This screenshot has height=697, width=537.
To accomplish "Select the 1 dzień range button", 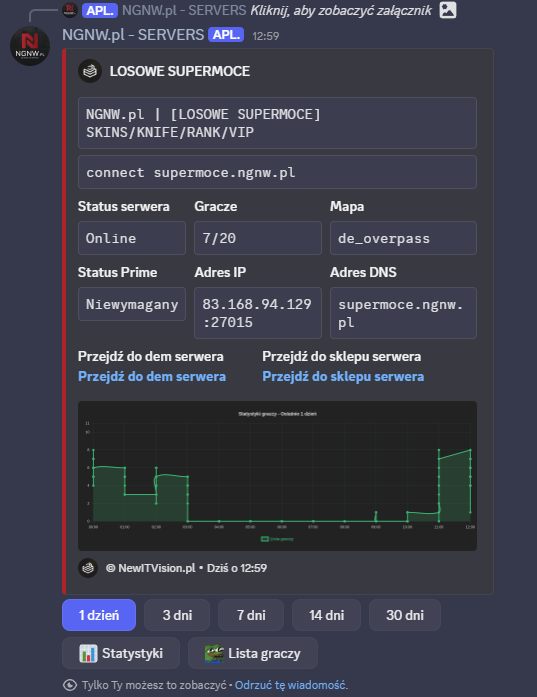I will pyautogui.click(x=99, y=615).
